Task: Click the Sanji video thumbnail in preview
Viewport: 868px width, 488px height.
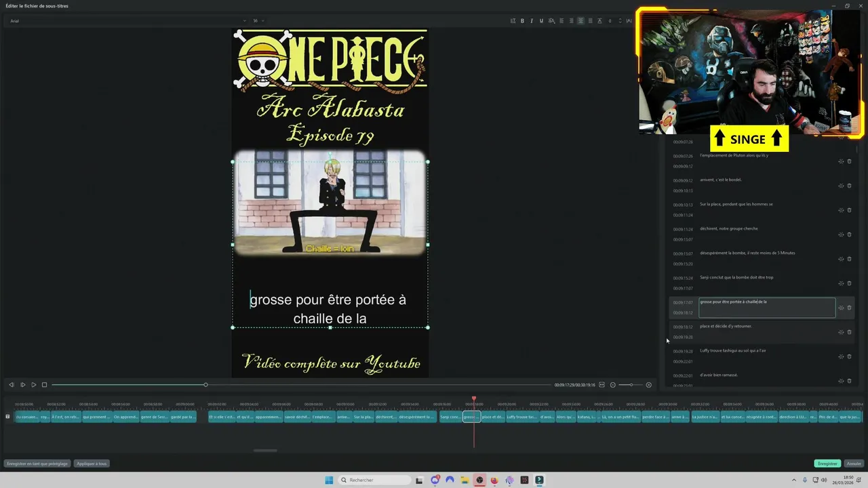Action: point(330,203)
